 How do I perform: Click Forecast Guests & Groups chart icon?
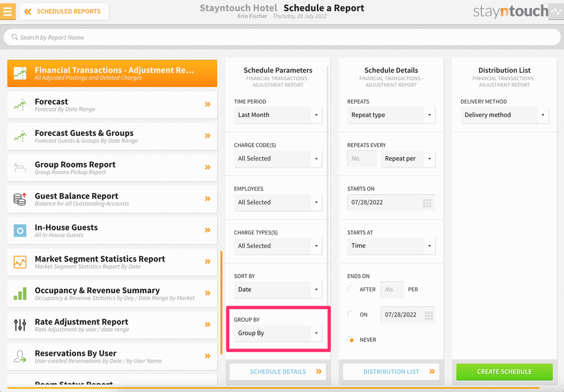click(20, 136)
